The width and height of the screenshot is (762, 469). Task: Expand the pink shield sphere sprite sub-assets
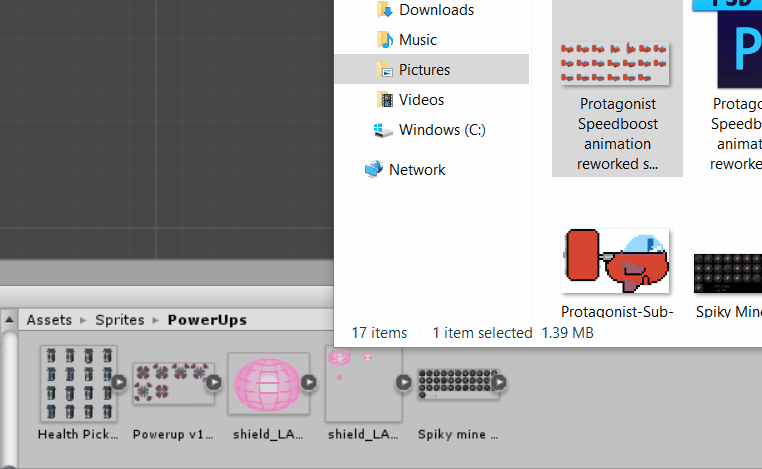click(309, 382)
